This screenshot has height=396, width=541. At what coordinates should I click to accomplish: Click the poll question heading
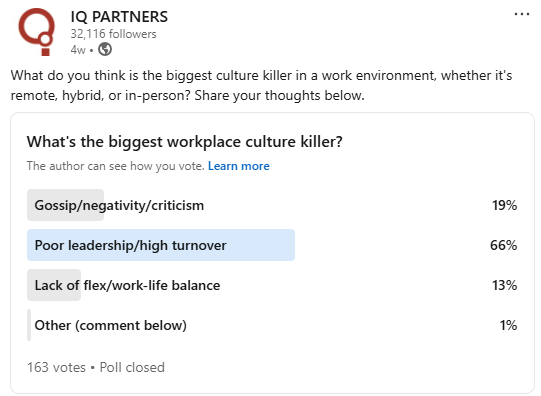pos(185,142)
